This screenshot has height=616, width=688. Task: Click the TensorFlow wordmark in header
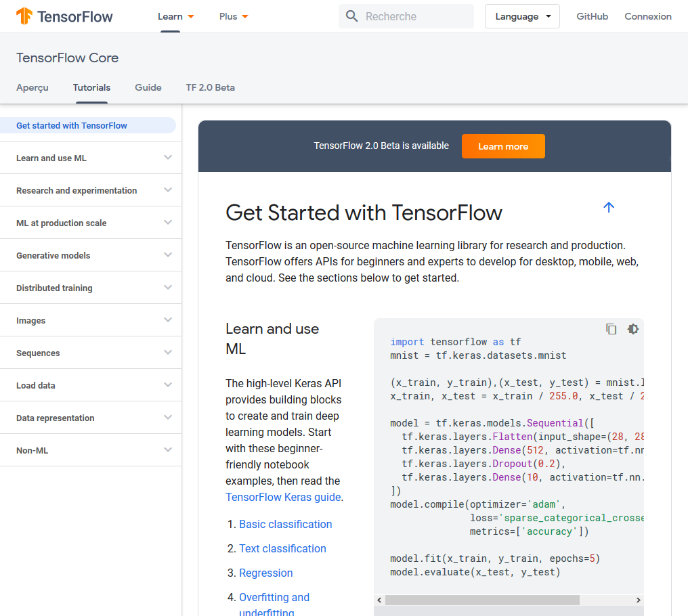tap(74, 17)
